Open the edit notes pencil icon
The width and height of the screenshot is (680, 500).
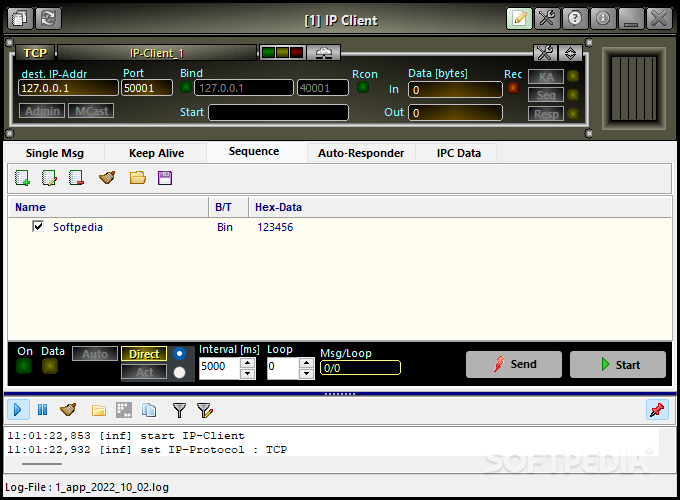coord(519,19)
